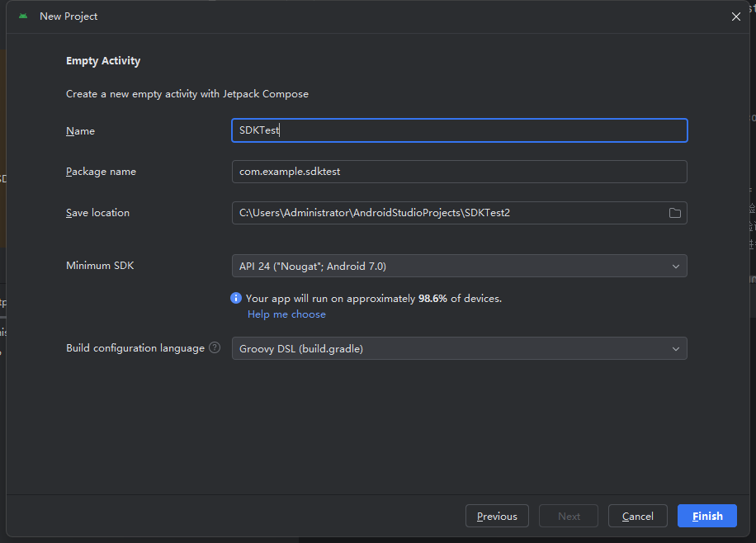Open the Build configuration language dropdown

point(460,348)
